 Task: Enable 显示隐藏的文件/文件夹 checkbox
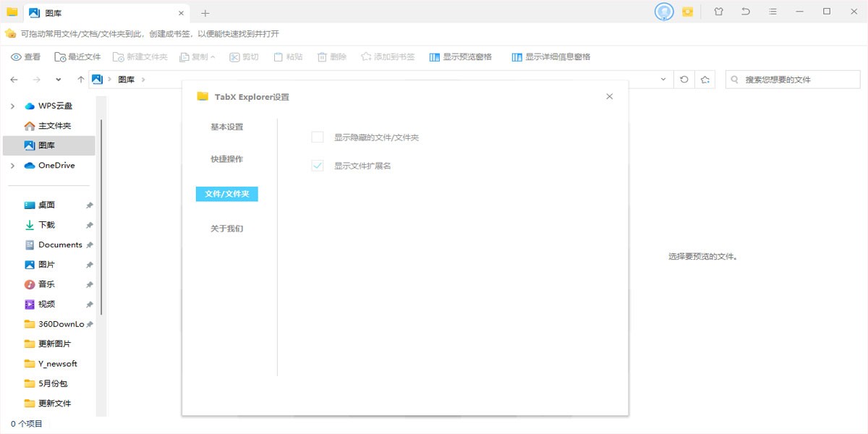[318, 137]
